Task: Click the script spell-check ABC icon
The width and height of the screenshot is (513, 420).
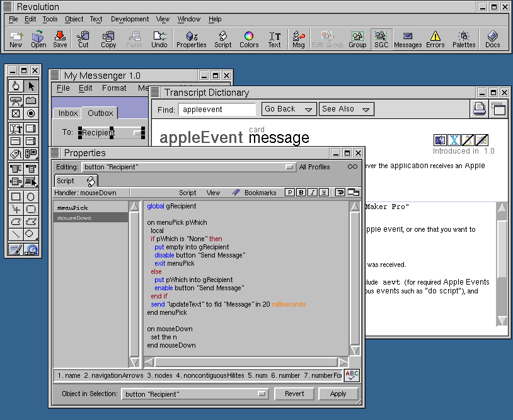Action: 352,375
